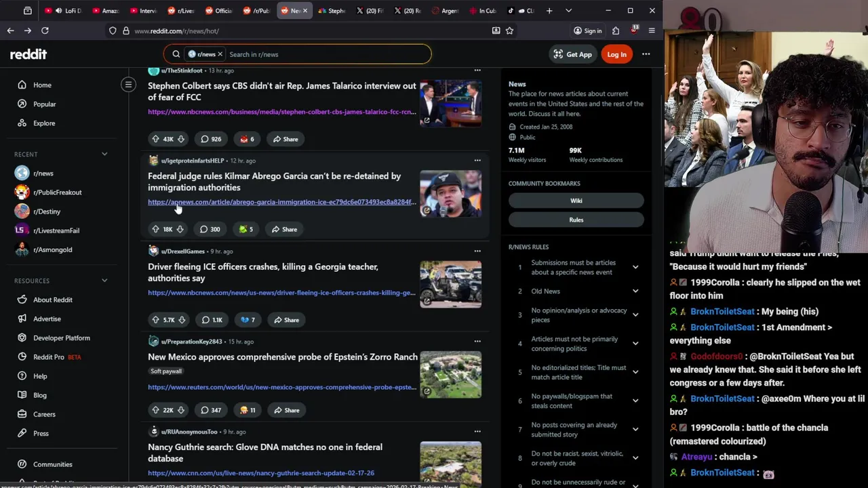This screenshot has height=488, width=868.
Task: Upvote the Stephen Colbert post
Action: [x=155, y=139]
